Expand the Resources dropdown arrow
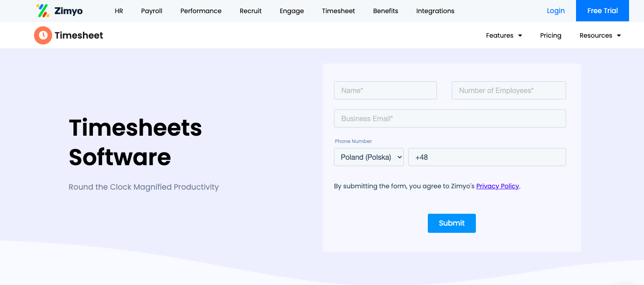The width and height of the screenshot is (644, 285). pyautogui.click(x=619, y=35)
